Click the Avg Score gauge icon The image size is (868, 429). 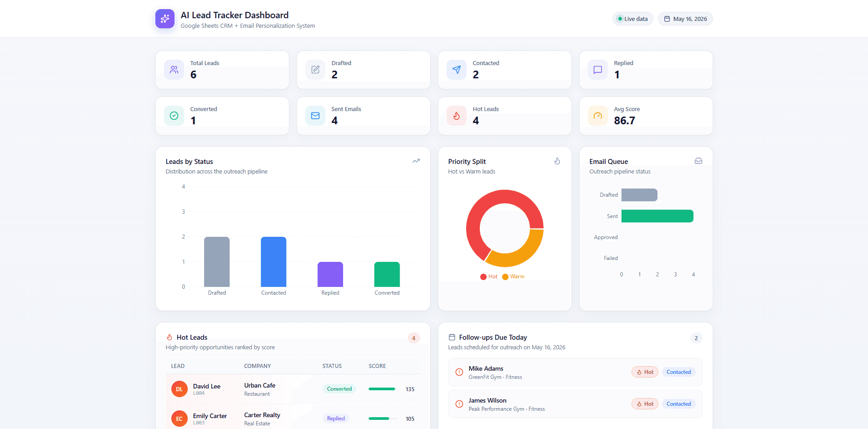point(598,116)
